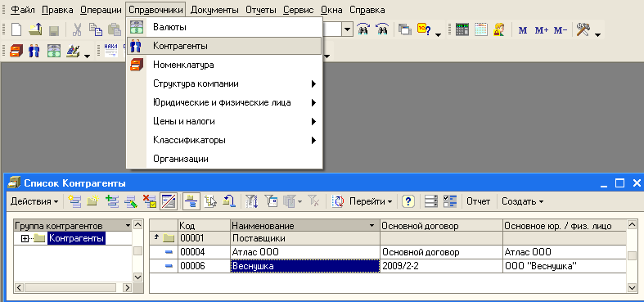Screen dimensions: 644x302
Task: Open the 1C help question-mark icon
Action: (424, 29)
